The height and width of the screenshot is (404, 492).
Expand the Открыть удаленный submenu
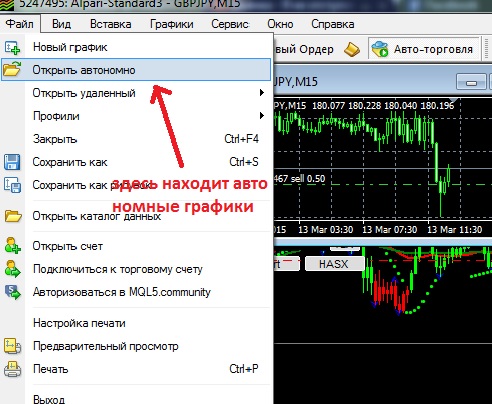click(136, 93)
